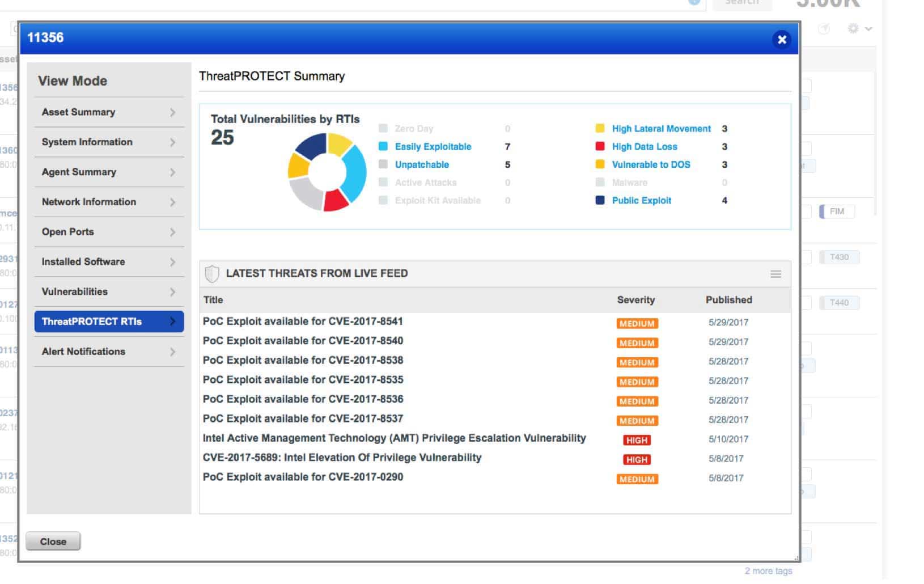Image resolution: width=924 pixels, height=584 pixels.
Task: Open the High Lateral Movement link
Action: pos(661,129)
